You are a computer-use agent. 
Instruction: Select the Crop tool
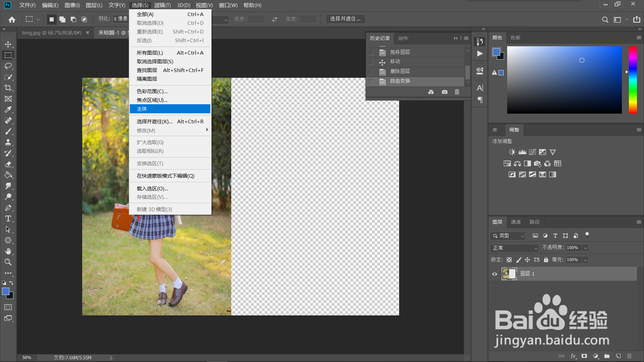pos(8,88)
